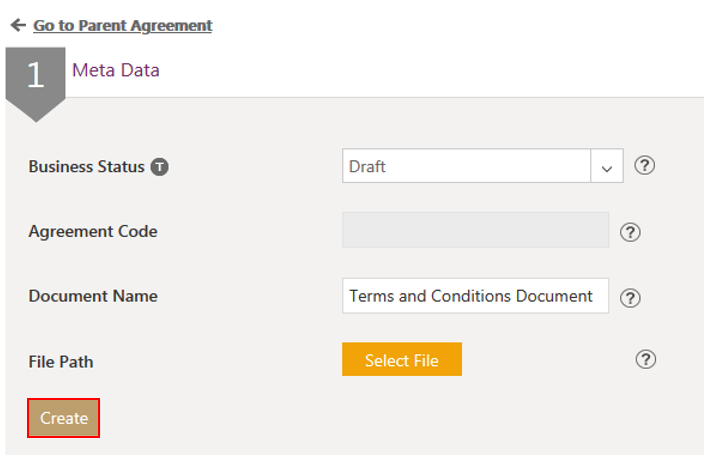Expand the Business Status dropdown chevron
Screen dimensions: 707x459
coord(607,168)
